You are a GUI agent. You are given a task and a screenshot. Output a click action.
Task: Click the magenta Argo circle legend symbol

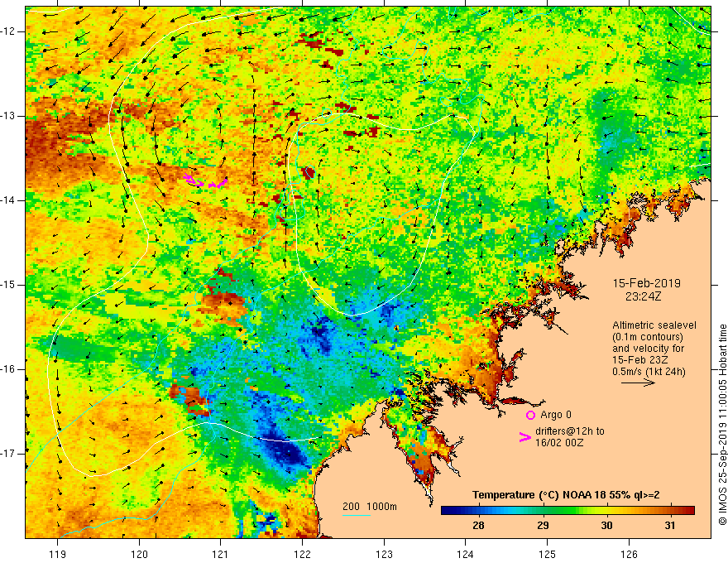click(530, 415)
